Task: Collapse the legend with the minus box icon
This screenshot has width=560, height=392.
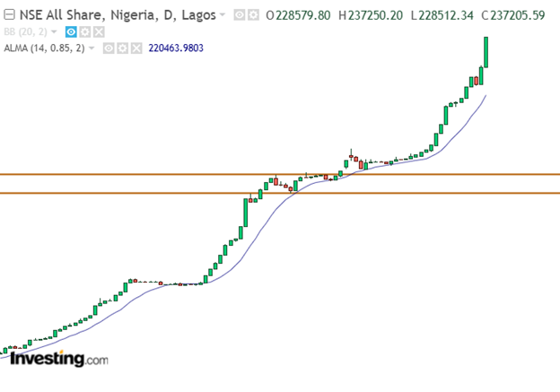Action: [x=9, y=15]
